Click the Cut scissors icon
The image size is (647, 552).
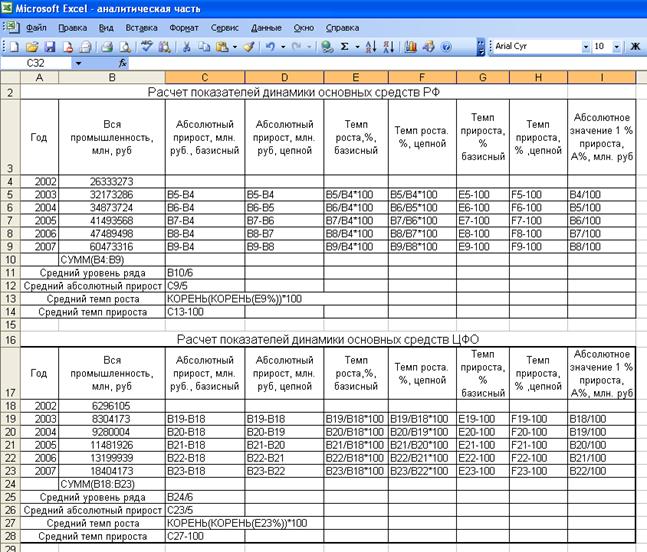tap(186, 47)
